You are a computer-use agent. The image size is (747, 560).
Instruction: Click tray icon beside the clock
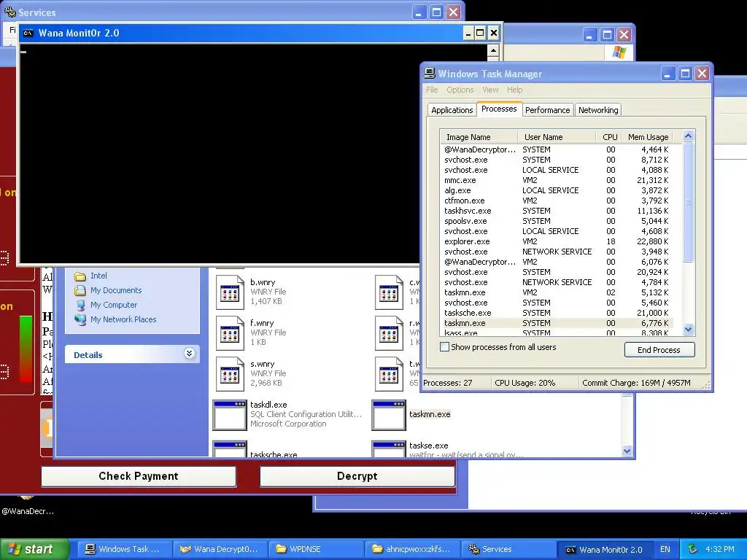(693, 549)
